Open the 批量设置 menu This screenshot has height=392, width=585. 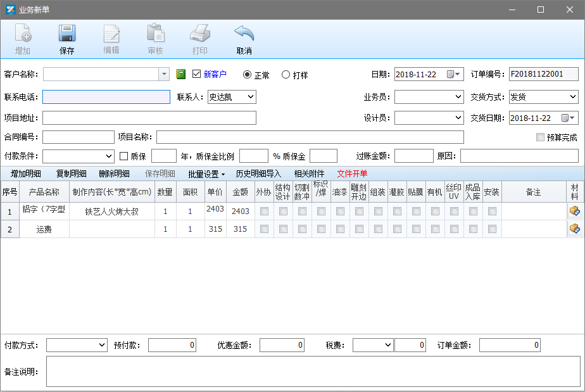tap(206, 174)
